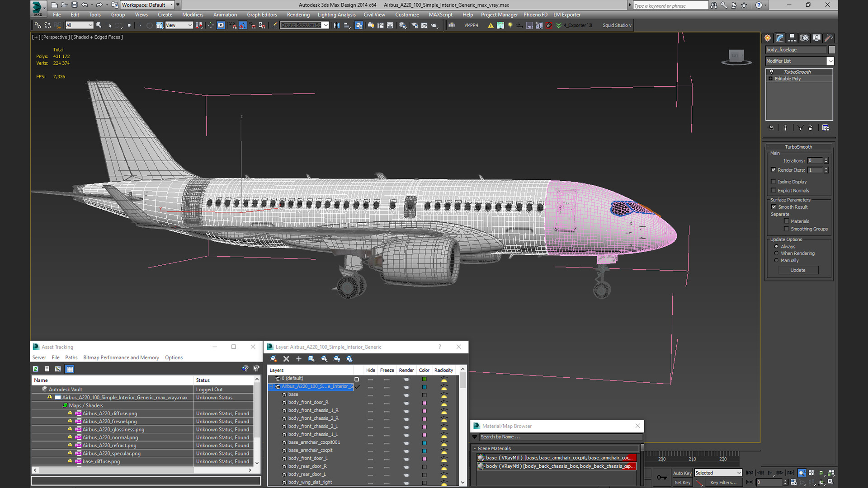Enable Separate by Materials checkbox
The width and height of the screenshot is (868, 488).
787,221
